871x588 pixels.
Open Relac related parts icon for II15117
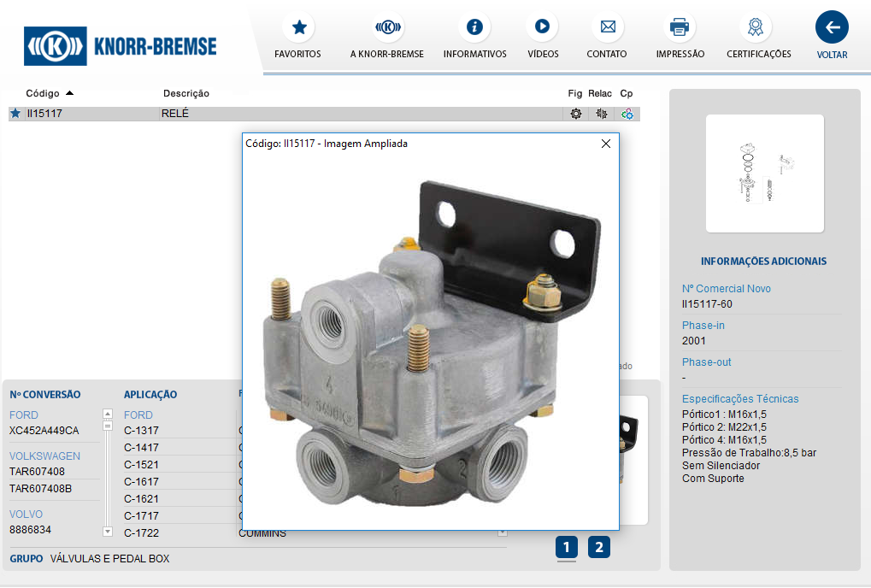601,114
